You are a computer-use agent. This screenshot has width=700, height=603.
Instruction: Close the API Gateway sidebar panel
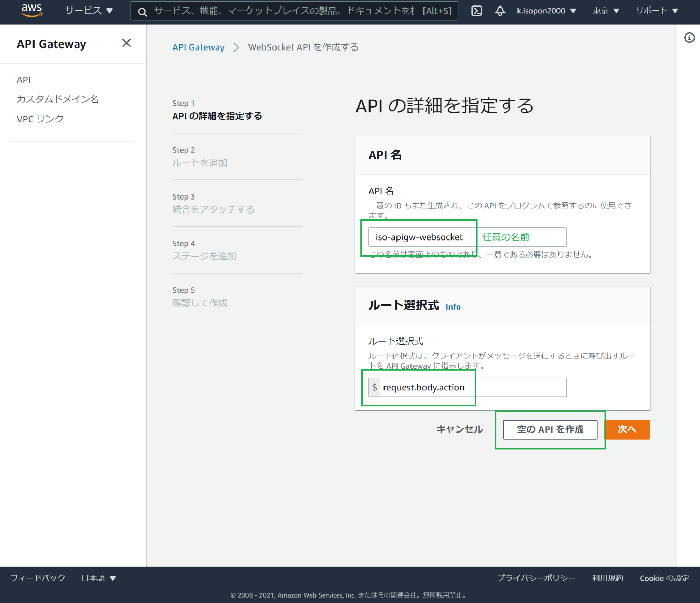tap(126, 43)
